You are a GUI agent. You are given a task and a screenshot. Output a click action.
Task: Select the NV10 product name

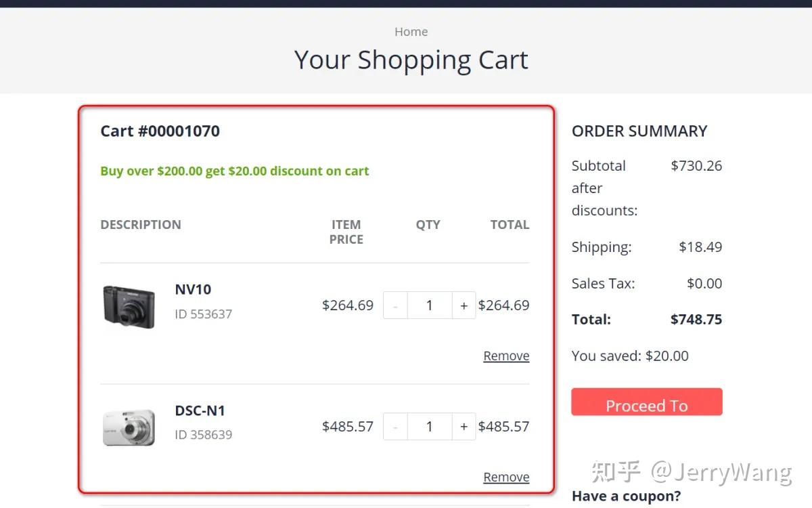click(192, 289)
